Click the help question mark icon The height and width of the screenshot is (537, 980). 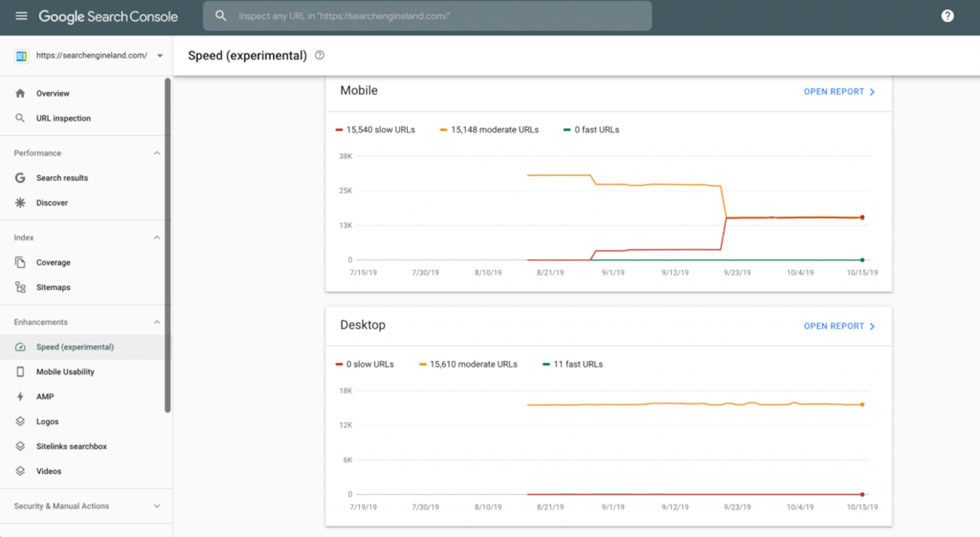[x=947, y=16]
